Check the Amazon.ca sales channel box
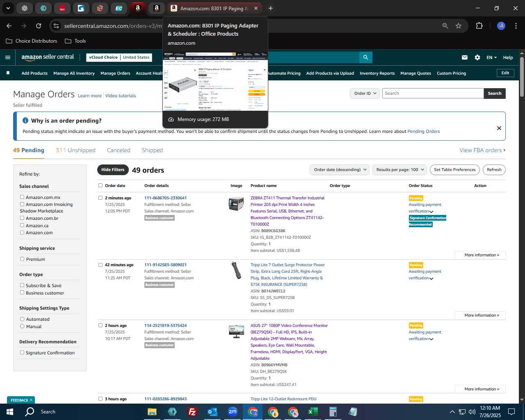This screenshot has width=525, height=420. point(22,226)
